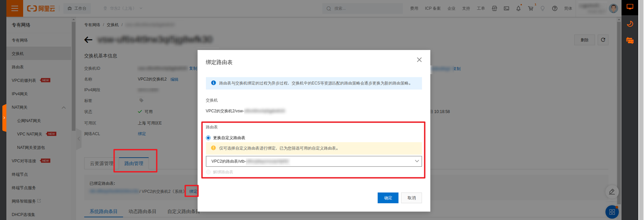Open the help question mark icon
The image size is (644, 220).
[555, 8]
